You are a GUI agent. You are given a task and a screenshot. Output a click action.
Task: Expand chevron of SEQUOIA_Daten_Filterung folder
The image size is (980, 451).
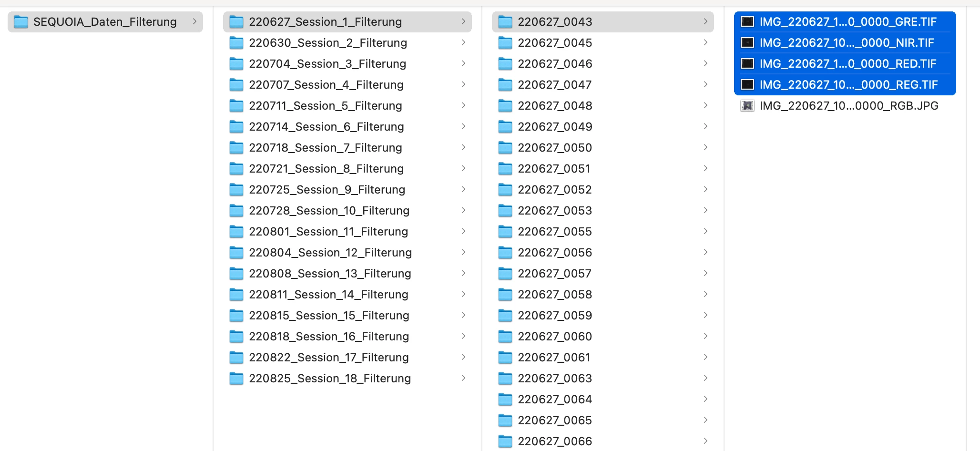click(194, 22)
